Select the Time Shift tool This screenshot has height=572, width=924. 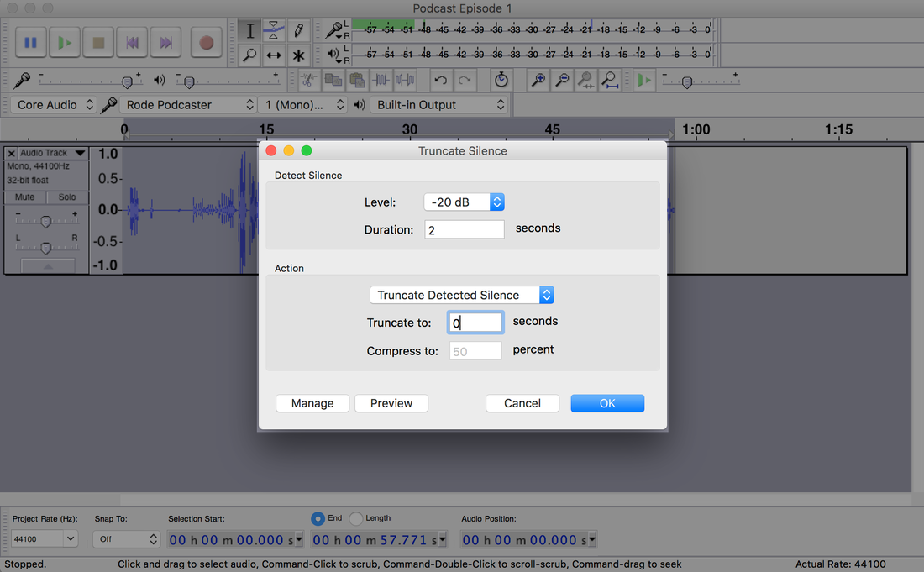point(274,55)
